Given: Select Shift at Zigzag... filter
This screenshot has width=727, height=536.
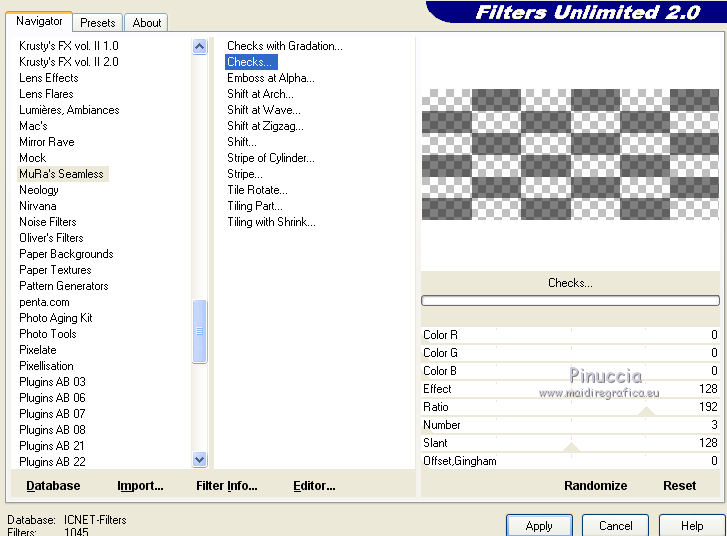Looking at the screenshot, I should click(x=265, y=126).
